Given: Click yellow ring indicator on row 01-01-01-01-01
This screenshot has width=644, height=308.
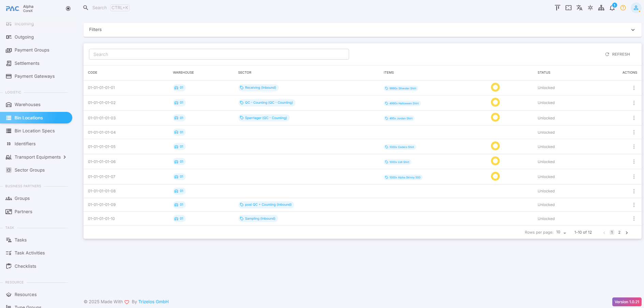Looking at the screenshot, I should (x=495, y=87).
